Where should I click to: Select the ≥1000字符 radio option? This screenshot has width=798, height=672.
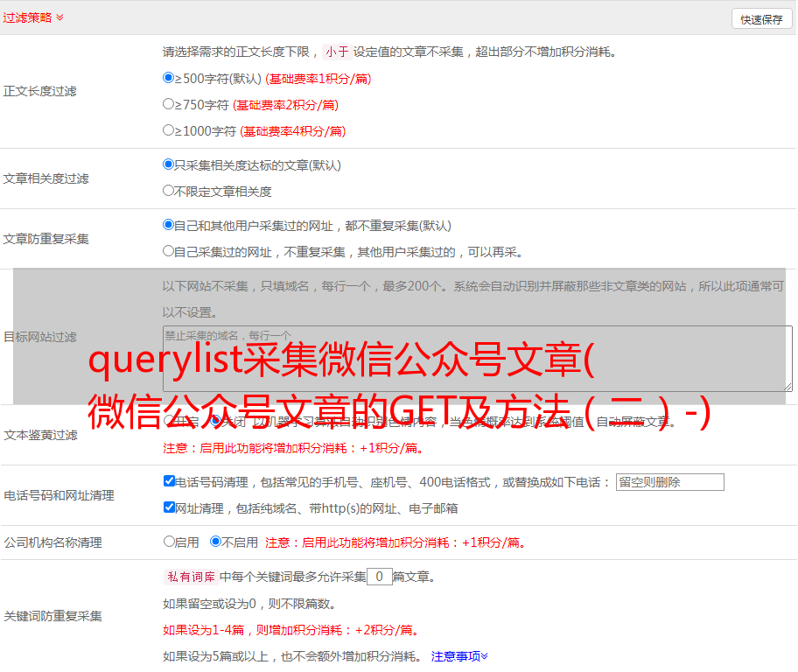168,129
